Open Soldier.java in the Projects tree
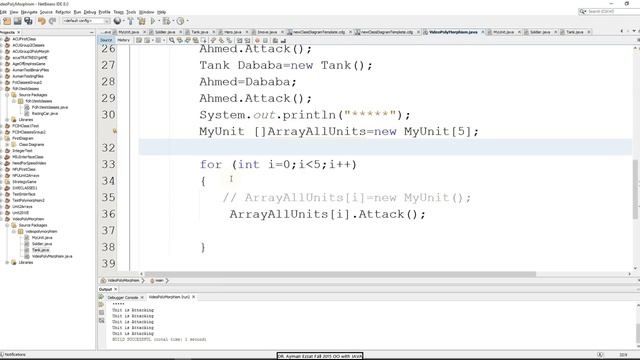 point(42,244)
